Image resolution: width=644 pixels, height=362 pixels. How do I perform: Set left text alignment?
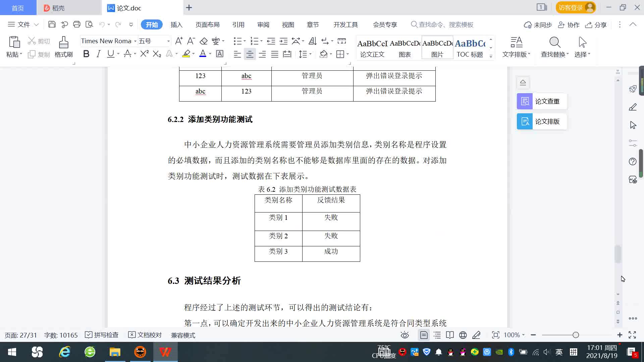click(237, 54)
